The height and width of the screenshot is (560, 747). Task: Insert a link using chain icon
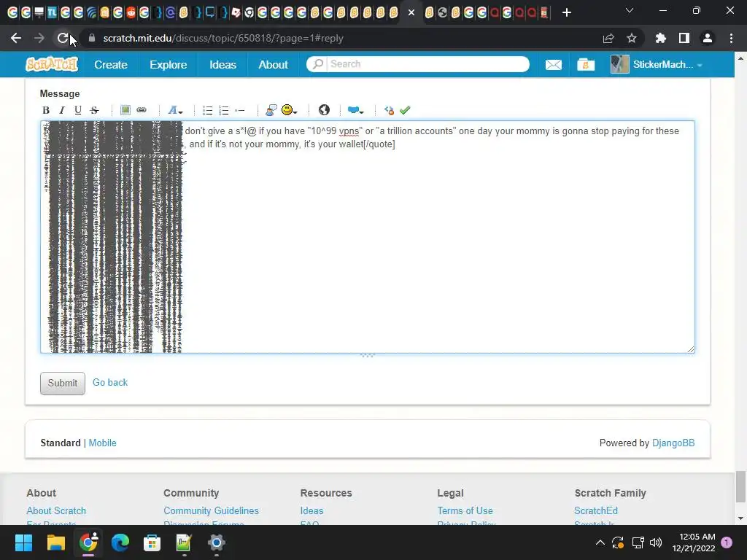click(x=142, y=110)
